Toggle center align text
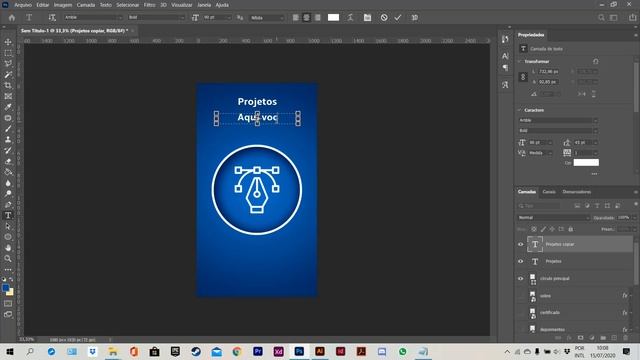This screenshot has width=640, height=360. [307, 18]
